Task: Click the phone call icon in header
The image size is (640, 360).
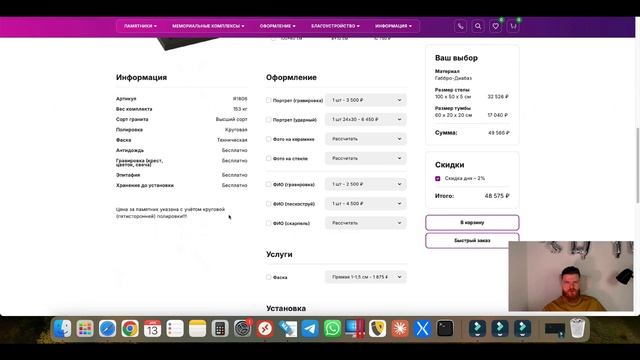Action: (x=460, y=26)
